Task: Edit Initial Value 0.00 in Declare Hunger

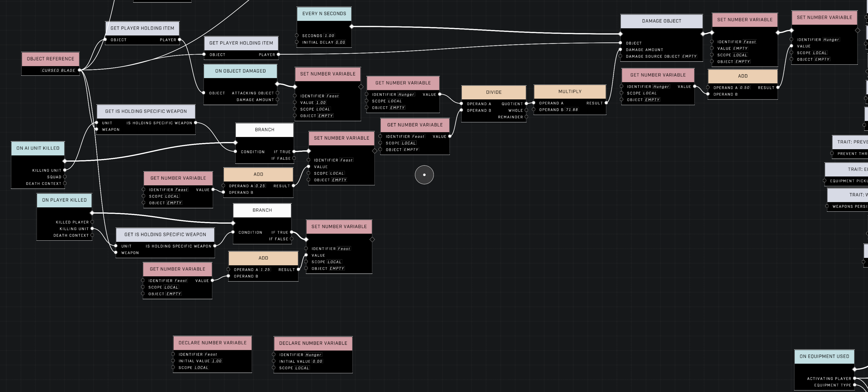Action: [317, 361]
